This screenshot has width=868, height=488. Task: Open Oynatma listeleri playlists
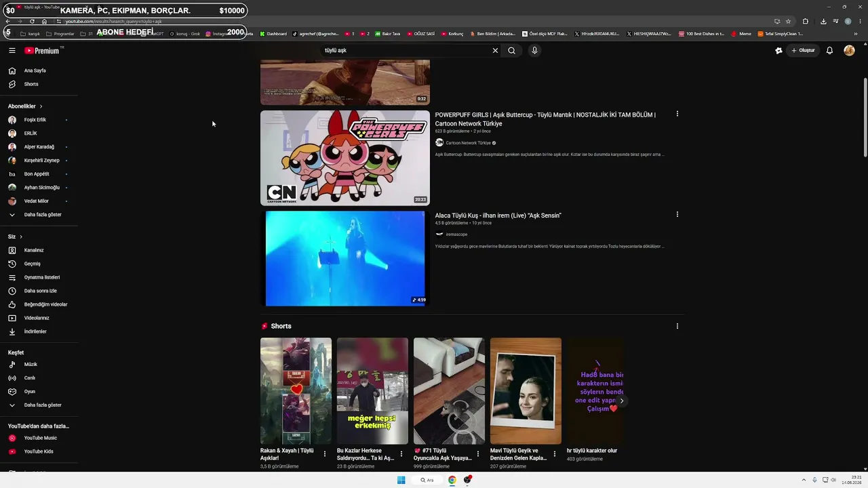pyautogui.click(x=42, y=277)
